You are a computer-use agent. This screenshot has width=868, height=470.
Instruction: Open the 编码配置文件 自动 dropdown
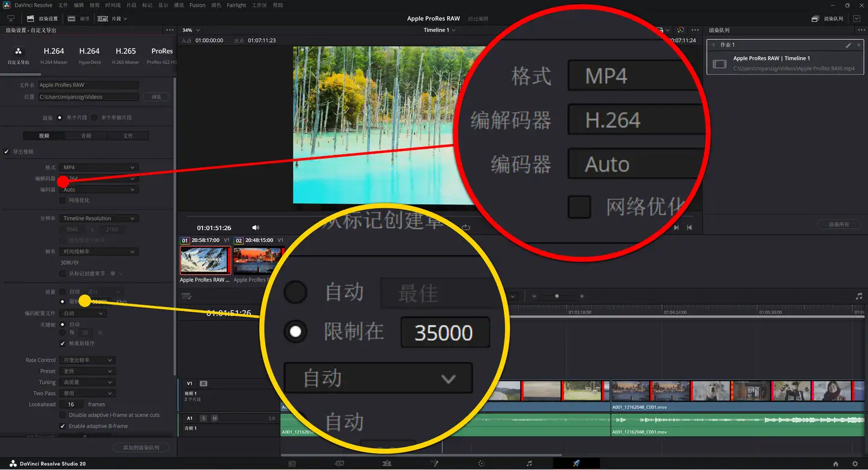point(83,313)
